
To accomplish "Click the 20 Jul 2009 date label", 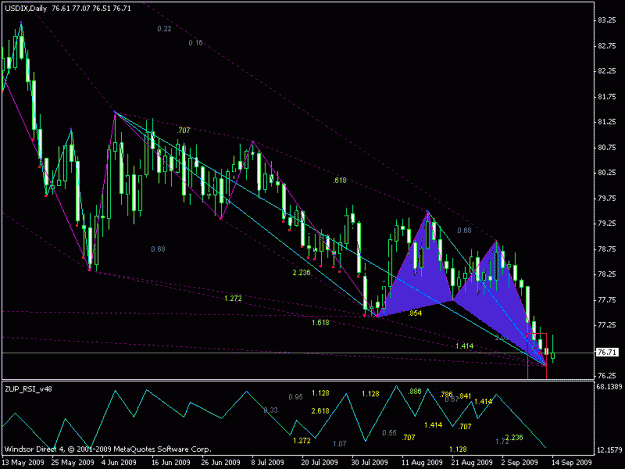I will 319,462.
